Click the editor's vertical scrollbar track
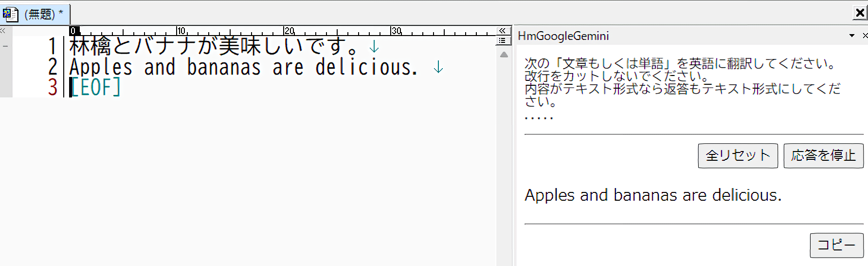The image size is (868, 266). [504, 161]
